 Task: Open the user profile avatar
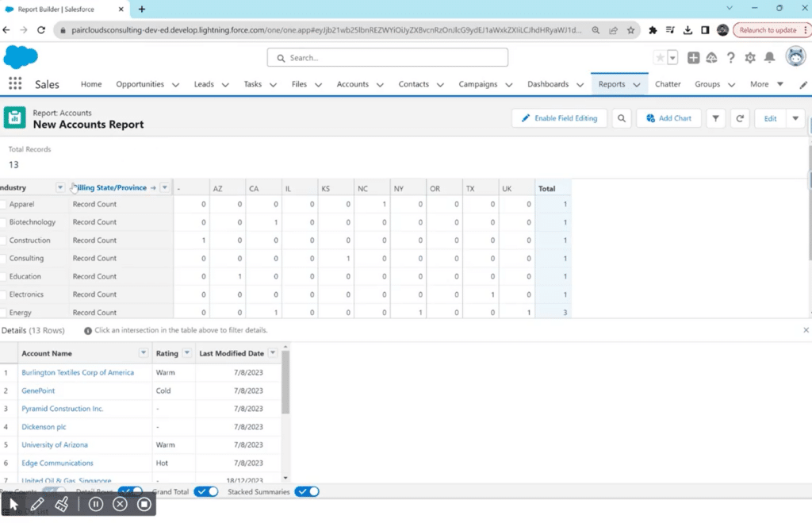pyautogui.click(x=795, y=56)
